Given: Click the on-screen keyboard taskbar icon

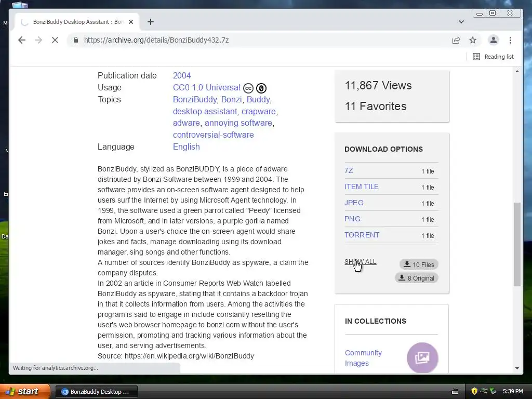Looking at the screenshot, I should click(455, 392).
